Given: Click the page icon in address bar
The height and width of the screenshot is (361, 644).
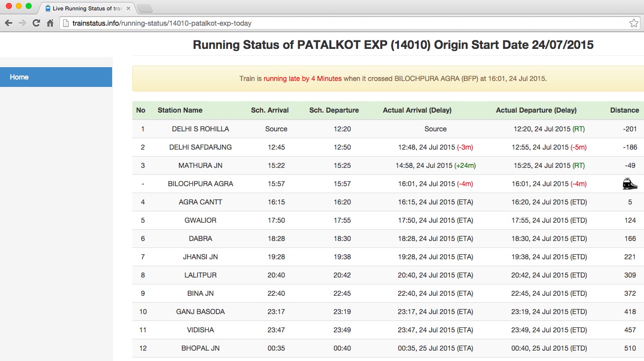Looking at the screenshot, I should click(x=66, y=23).
